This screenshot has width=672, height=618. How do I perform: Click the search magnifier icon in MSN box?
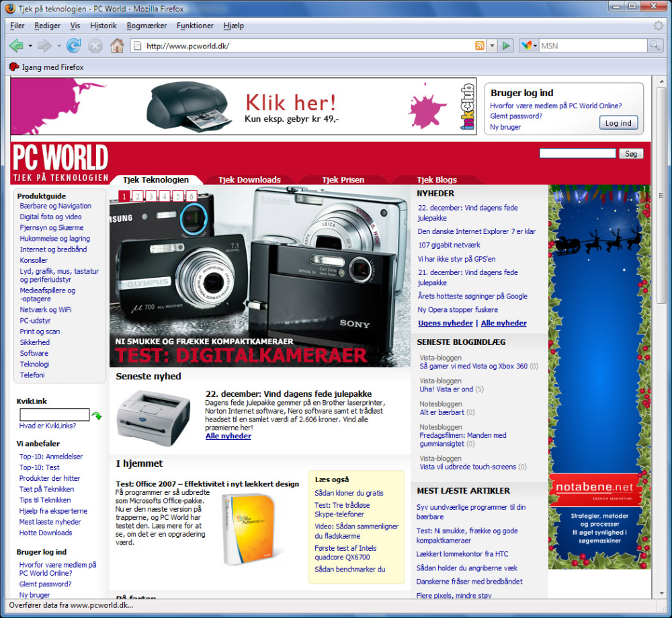(655, 46)
